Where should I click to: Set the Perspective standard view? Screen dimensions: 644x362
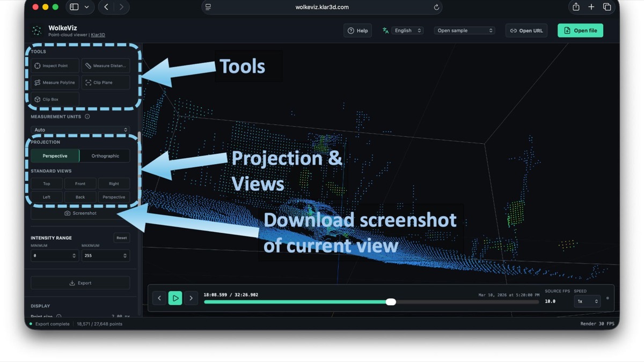(x=114, y=197)
